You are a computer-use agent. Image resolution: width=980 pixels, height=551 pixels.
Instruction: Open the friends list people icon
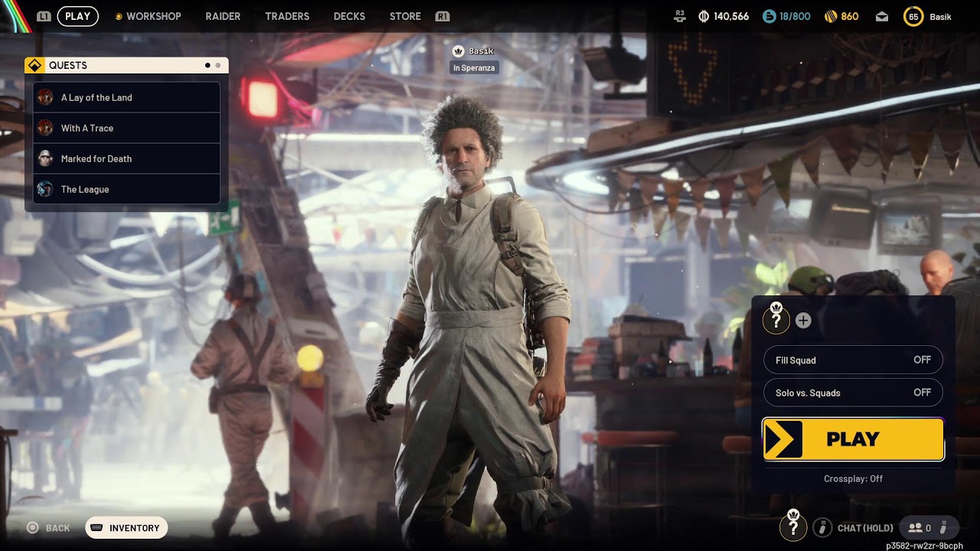coord(915,527)
